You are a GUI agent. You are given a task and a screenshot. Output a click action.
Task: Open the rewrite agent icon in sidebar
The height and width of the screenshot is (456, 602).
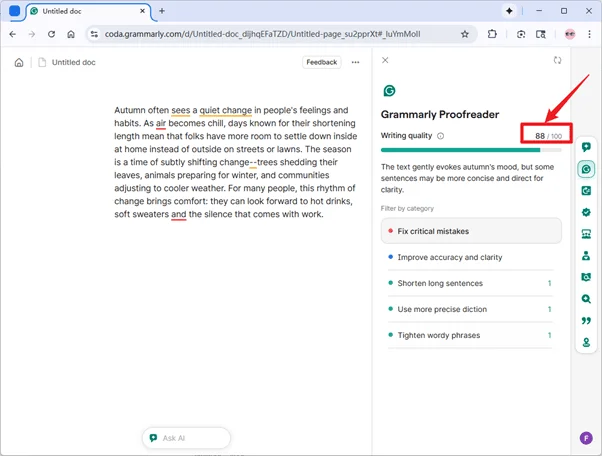coord(586,190)
